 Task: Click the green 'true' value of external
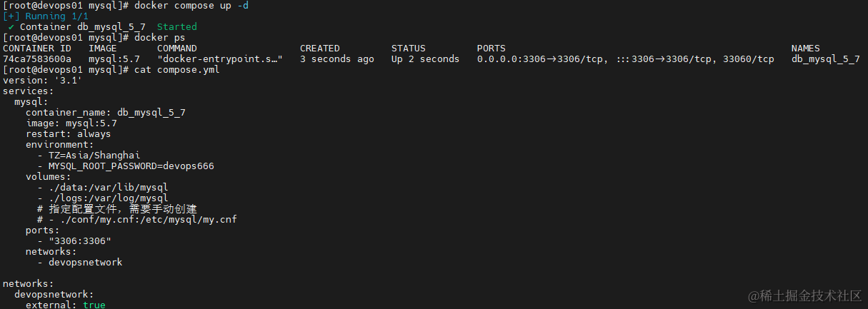click(x=94, y=305)
